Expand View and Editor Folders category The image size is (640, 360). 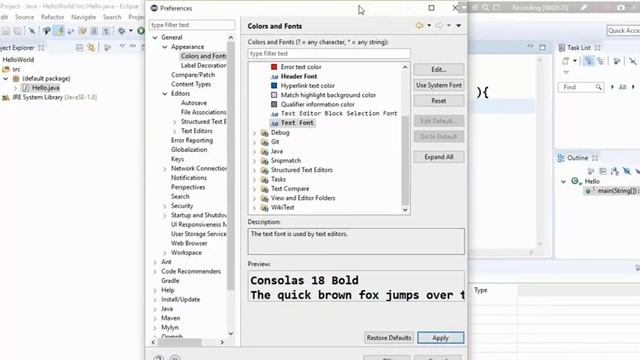(254, 198)
